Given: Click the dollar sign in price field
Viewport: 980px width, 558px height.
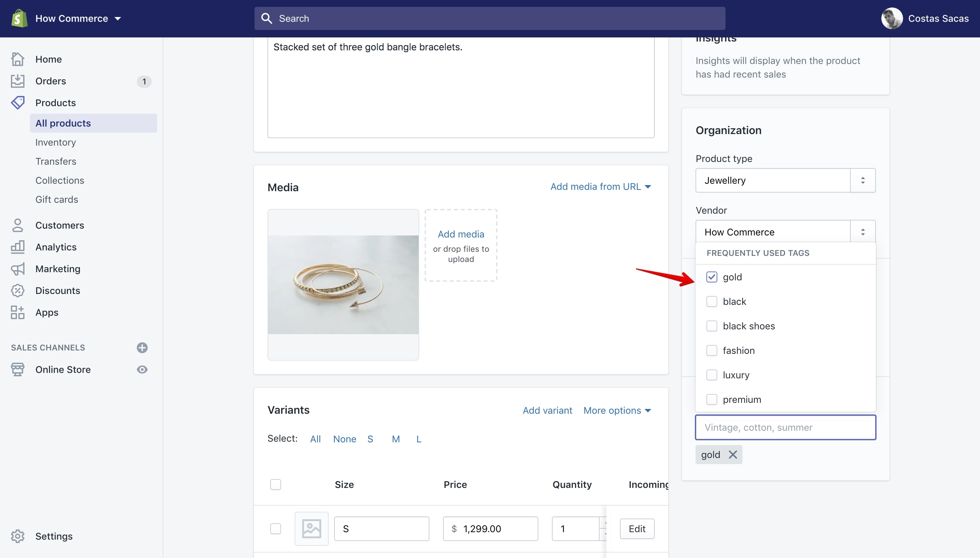Looking at the screenshot, I should pos(454,529).
